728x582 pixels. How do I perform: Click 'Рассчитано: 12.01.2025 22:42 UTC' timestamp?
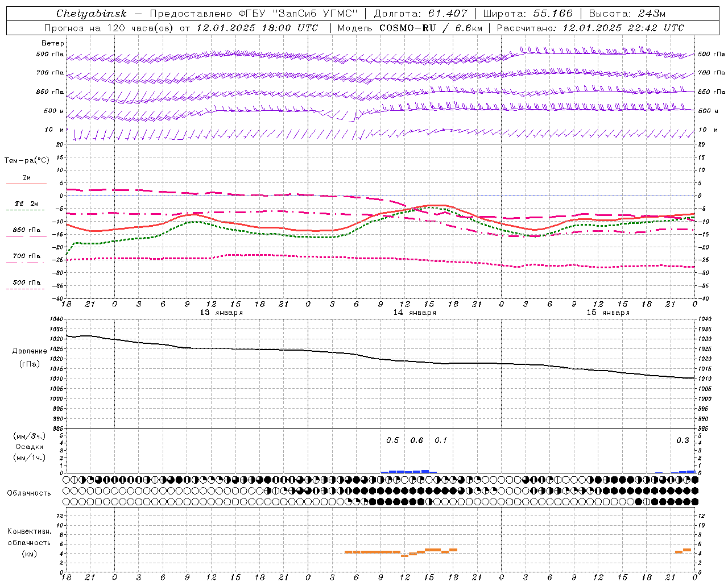pyautogui.click(x=590, y=28)
